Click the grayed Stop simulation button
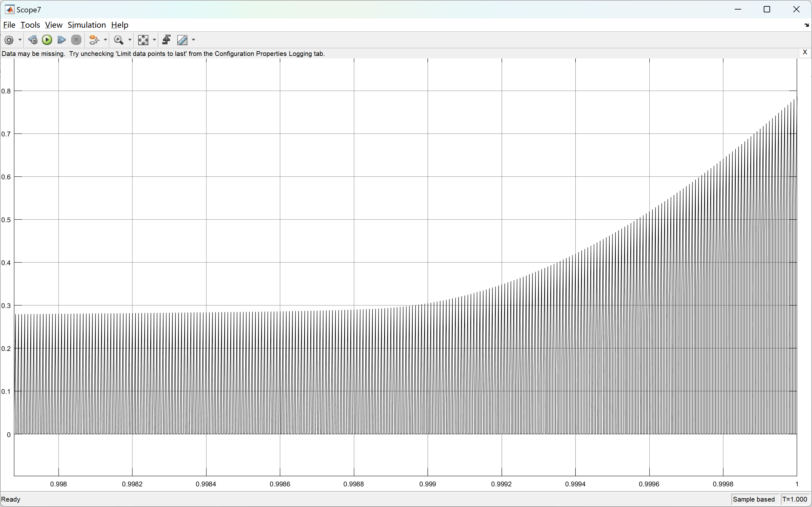Image resolution: width=812 pixels, height=507 pixels. tap(77, 40)
